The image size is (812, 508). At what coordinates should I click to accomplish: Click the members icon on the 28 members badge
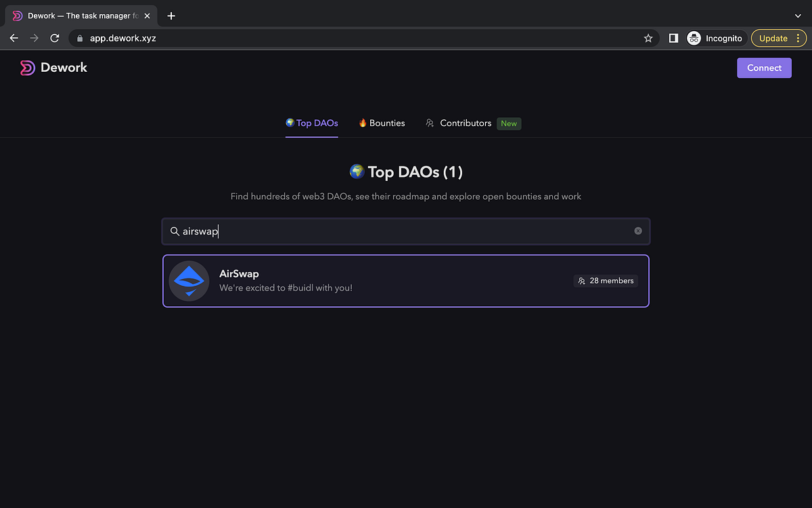(x=582, y=280)
